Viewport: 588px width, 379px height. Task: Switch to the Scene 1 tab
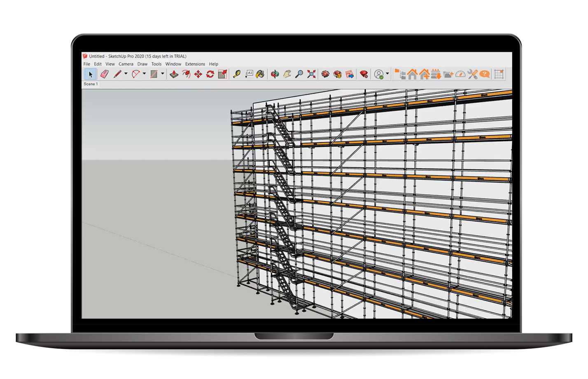point(91,84)
